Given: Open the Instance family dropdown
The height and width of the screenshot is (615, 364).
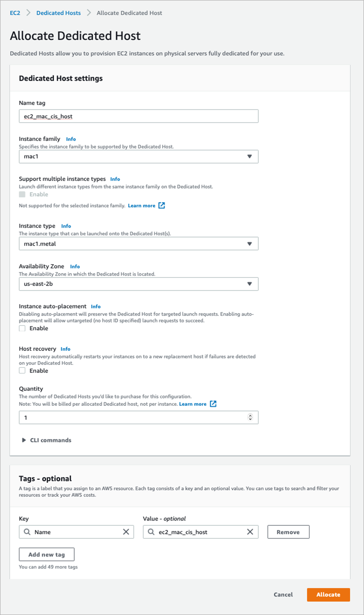Looking at the screenshot, I should (138, 157).
